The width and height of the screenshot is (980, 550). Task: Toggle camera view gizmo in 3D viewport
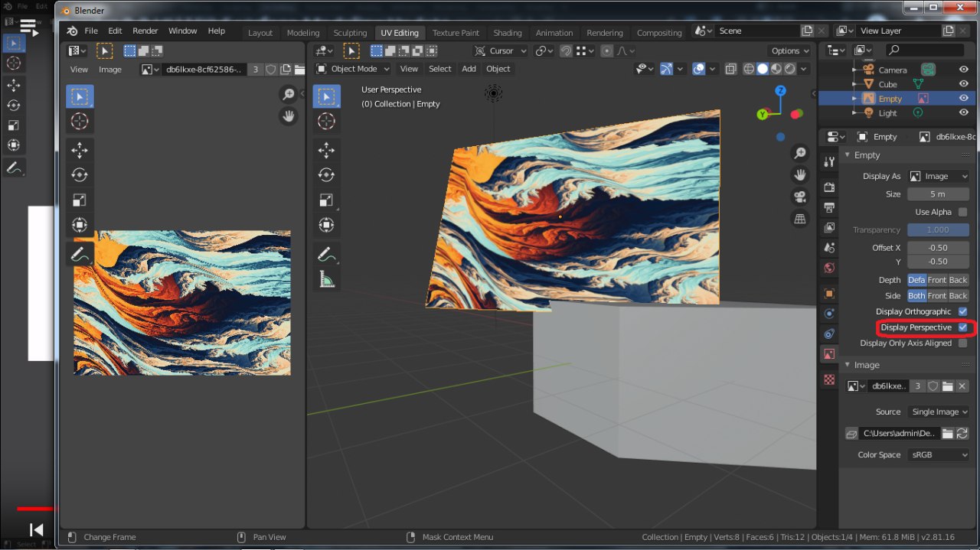[x=800, y=197]
